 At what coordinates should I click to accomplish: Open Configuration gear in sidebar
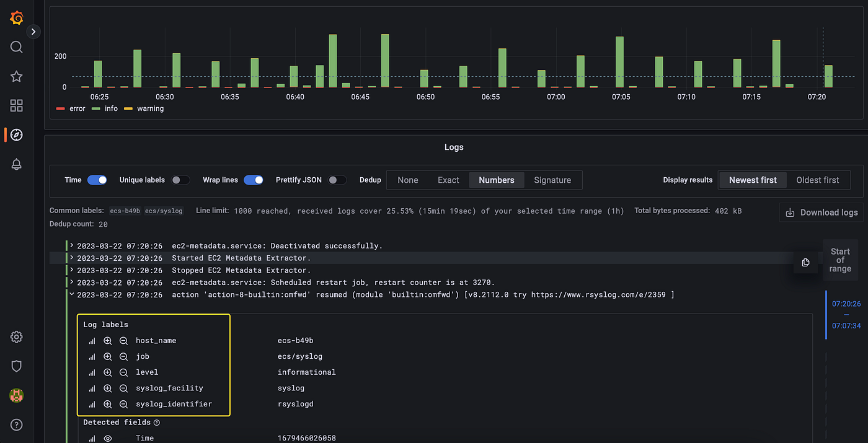(17, 337)
